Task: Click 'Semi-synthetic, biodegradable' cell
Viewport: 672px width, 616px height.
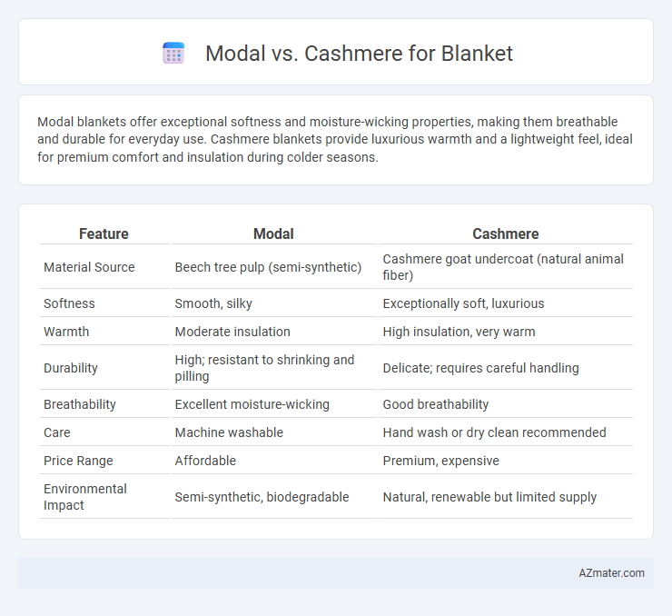Action: click(x=262, y=497)
